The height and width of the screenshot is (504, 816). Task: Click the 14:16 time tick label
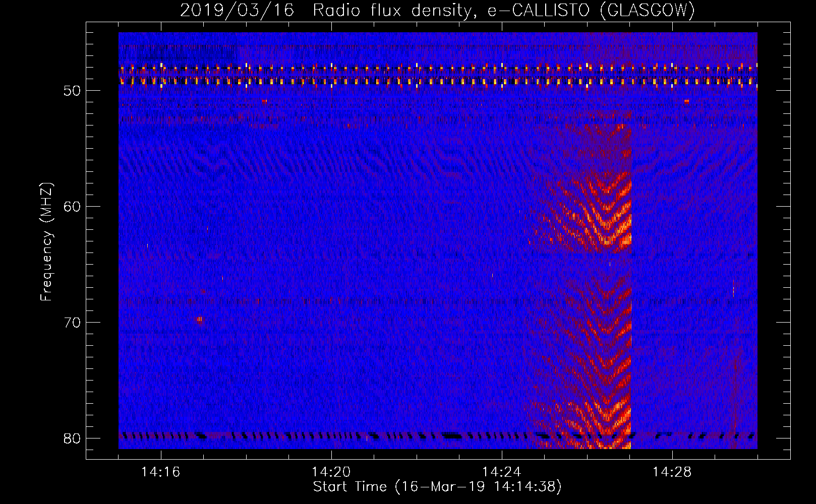coord(160,472)
